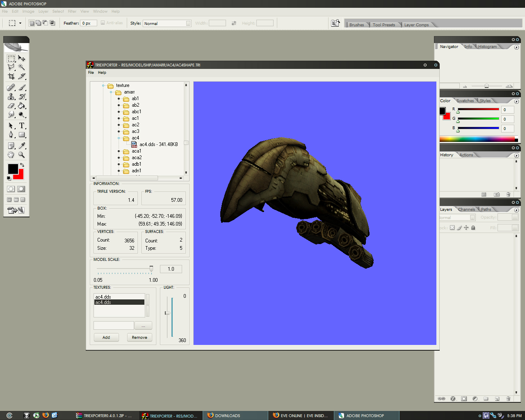
Task: Toggle the lock all layer icon
Action: pyautogui.click(x=473, y=228)
